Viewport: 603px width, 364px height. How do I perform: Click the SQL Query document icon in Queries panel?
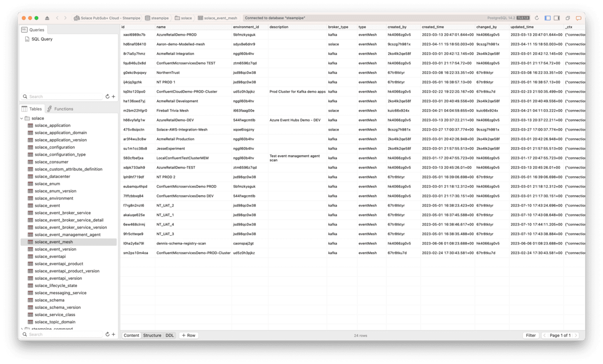click(27, 39)
